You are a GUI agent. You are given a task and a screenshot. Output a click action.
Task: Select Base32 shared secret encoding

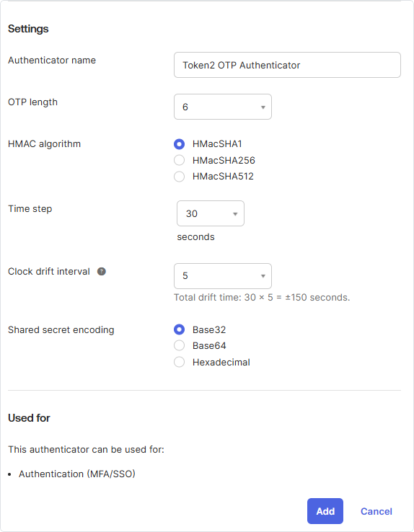click(x=179, y=329)
